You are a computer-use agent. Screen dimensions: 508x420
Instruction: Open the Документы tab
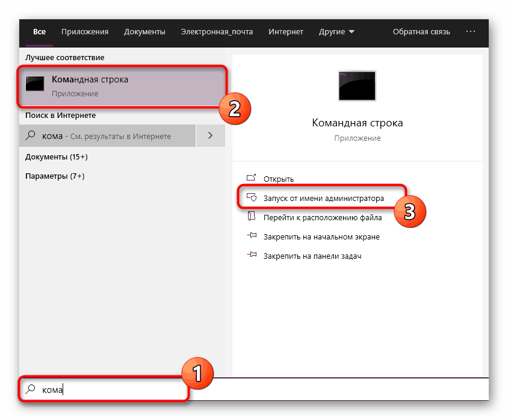click(144, 32)
